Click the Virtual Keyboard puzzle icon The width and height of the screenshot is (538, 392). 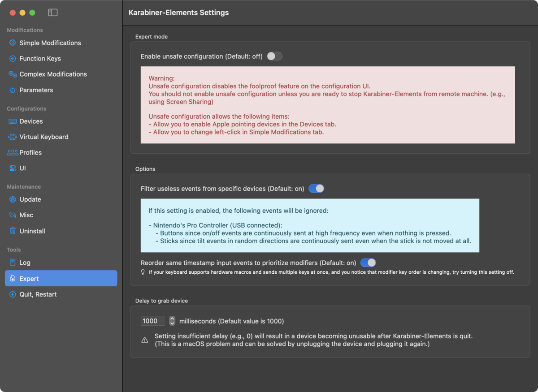(13, 137)
